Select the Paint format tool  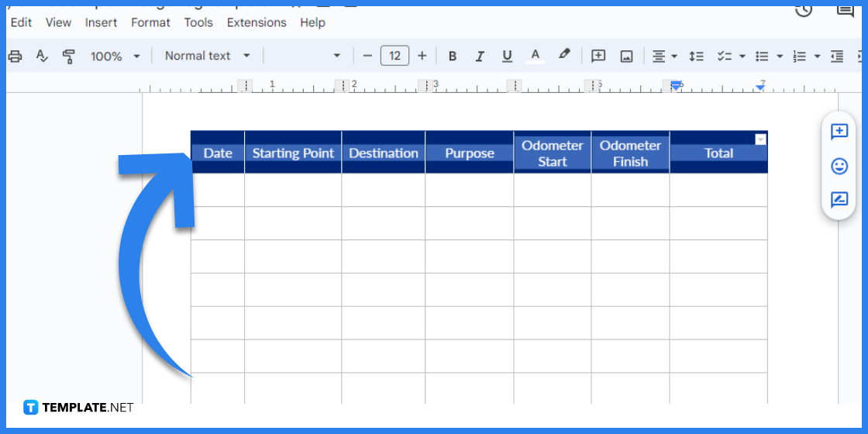click(68, 56)
